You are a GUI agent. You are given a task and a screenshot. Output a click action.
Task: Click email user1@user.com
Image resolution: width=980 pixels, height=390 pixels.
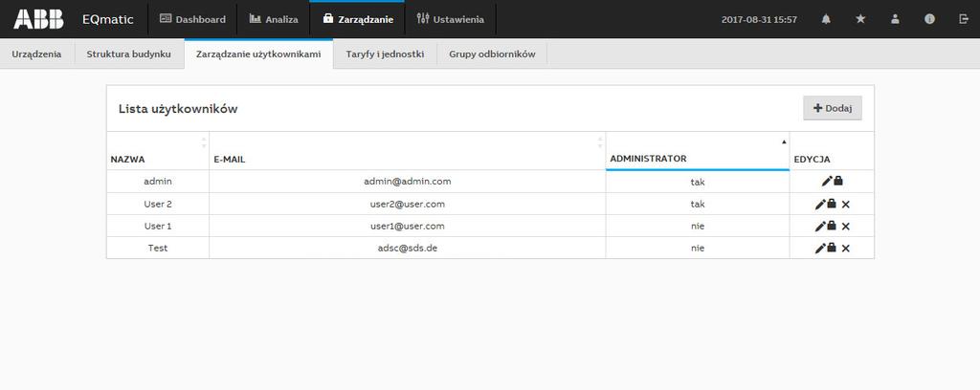[x=408, y=226]
